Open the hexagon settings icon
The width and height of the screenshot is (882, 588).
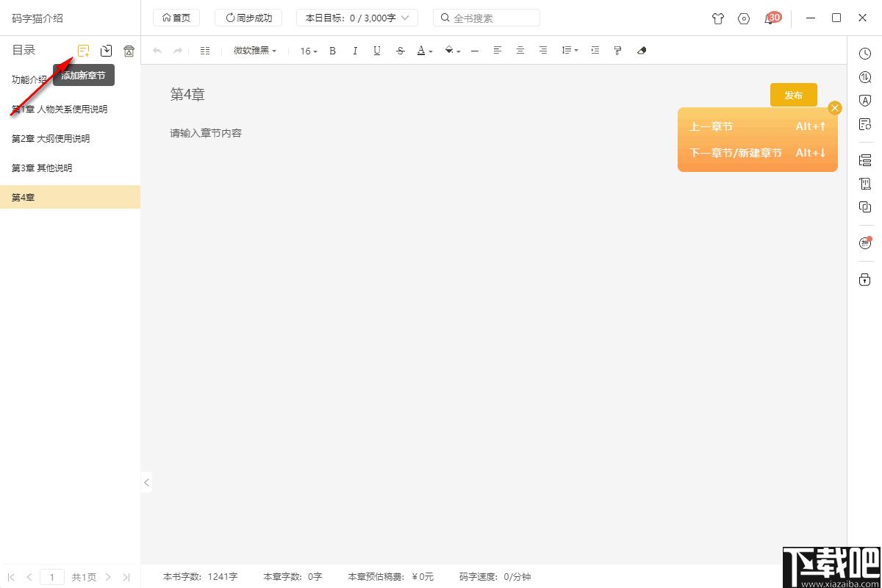pos(744,18)
